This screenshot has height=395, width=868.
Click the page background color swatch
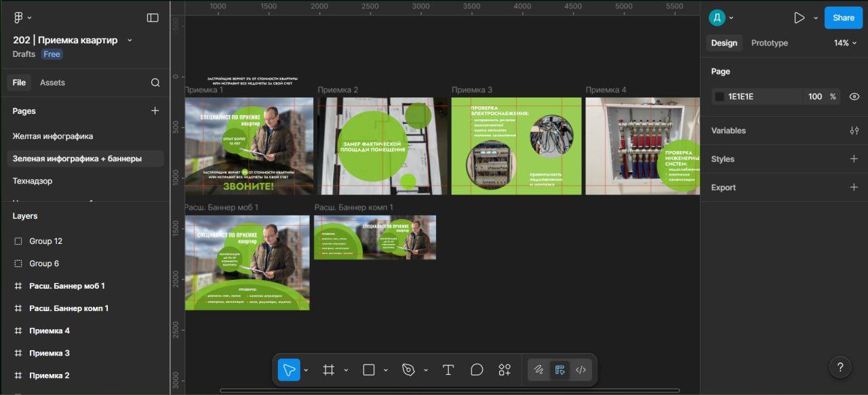[x=719, y=97]
